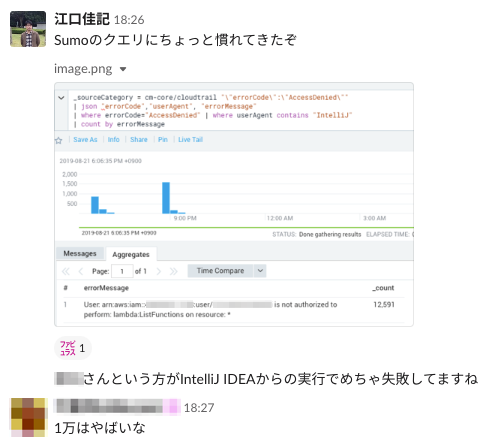Viewport: 488px width, 441px height.
Task: Select the Aggregates tab
Action: (x=131, y=254)
